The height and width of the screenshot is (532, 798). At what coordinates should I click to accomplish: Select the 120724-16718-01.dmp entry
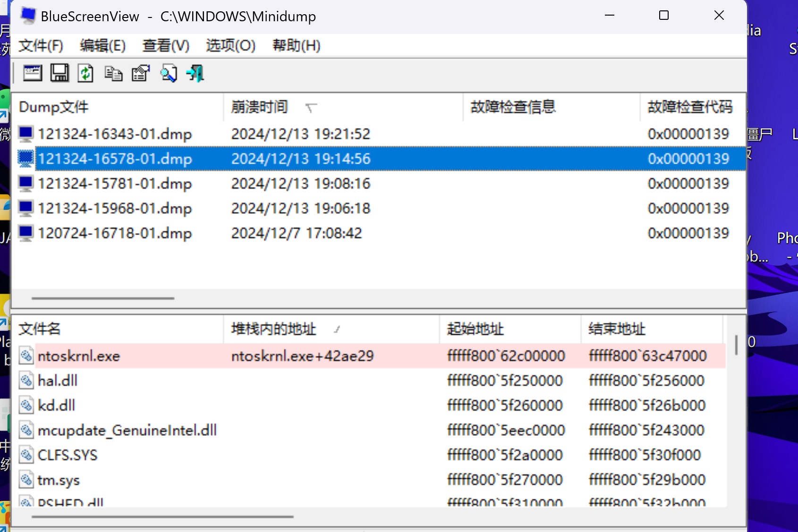pos(115,232)
